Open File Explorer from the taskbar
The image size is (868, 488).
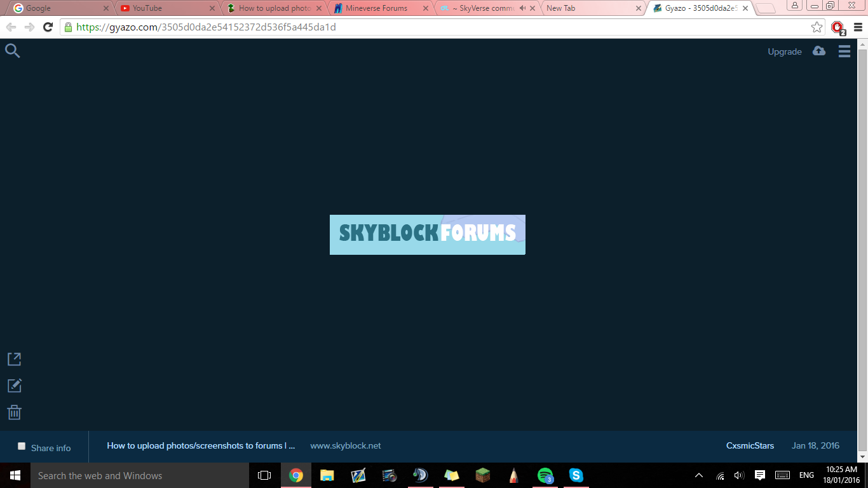coord(327,475)
